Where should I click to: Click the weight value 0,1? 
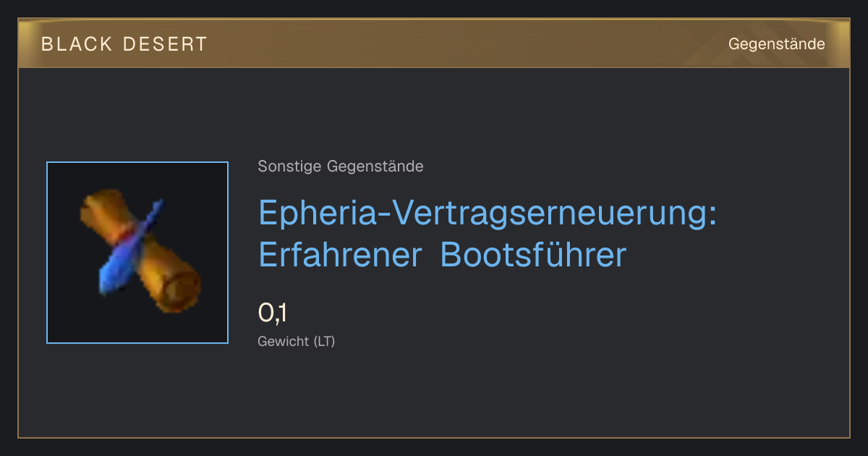pos(273,313)
